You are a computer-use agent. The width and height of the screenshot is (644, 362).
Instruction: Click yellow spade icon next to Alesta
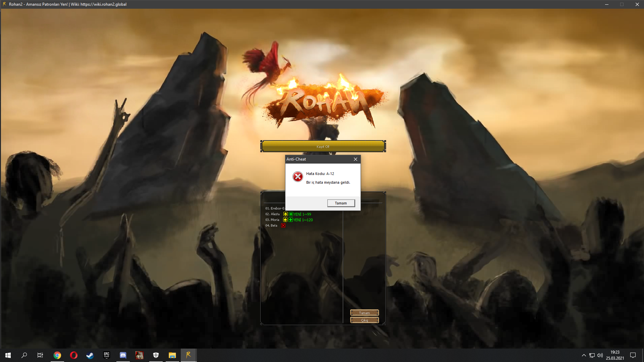tap(285, 214)
